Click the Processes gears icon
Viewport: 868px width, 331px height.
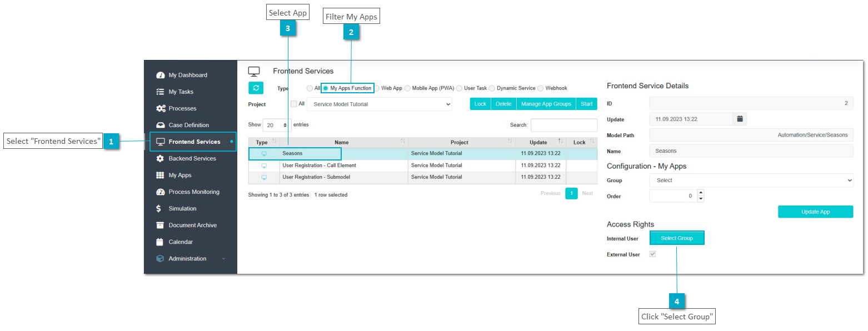[161, 108]
